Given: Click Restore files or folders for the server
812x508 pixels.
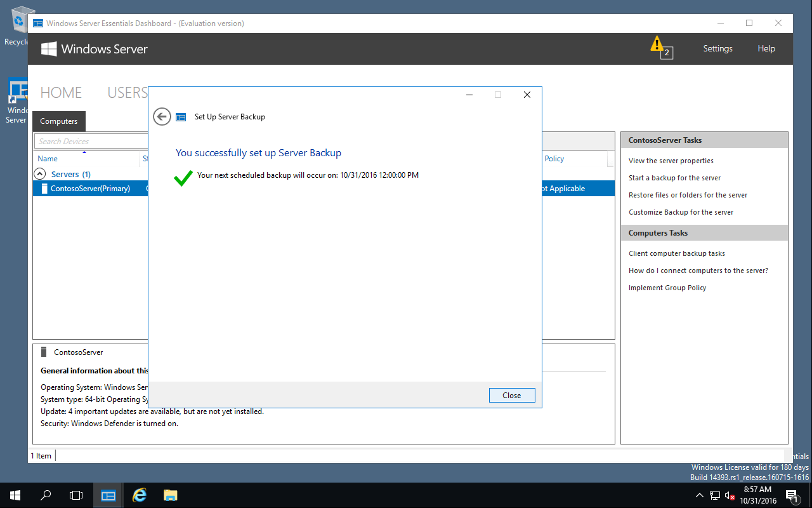Looking at the screenshot, I should (x=688, y=195).
